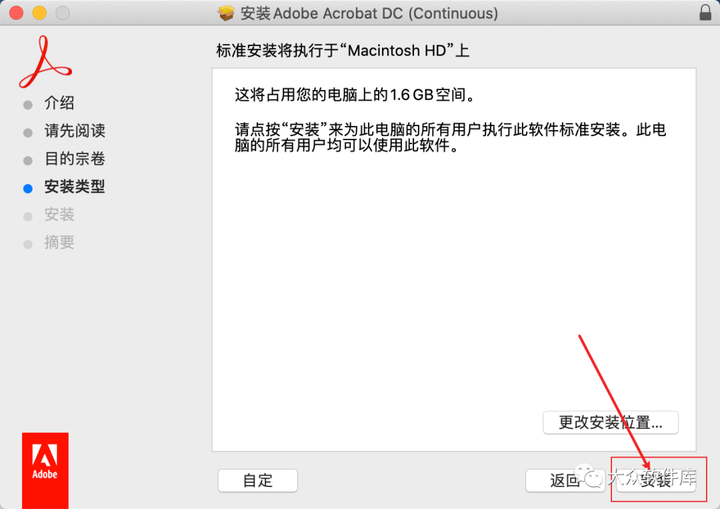Click 更改安装位置... to change location
Image resolution: width=720 pixels, height=509 pixels.
tap(610, 422)
